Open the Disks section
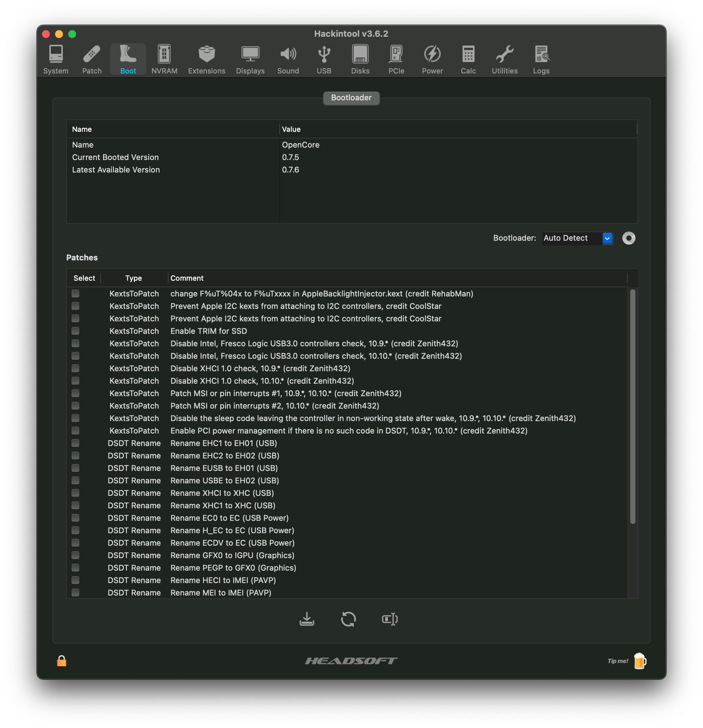This screenshot has height=728, width=703. click(360, 59)
